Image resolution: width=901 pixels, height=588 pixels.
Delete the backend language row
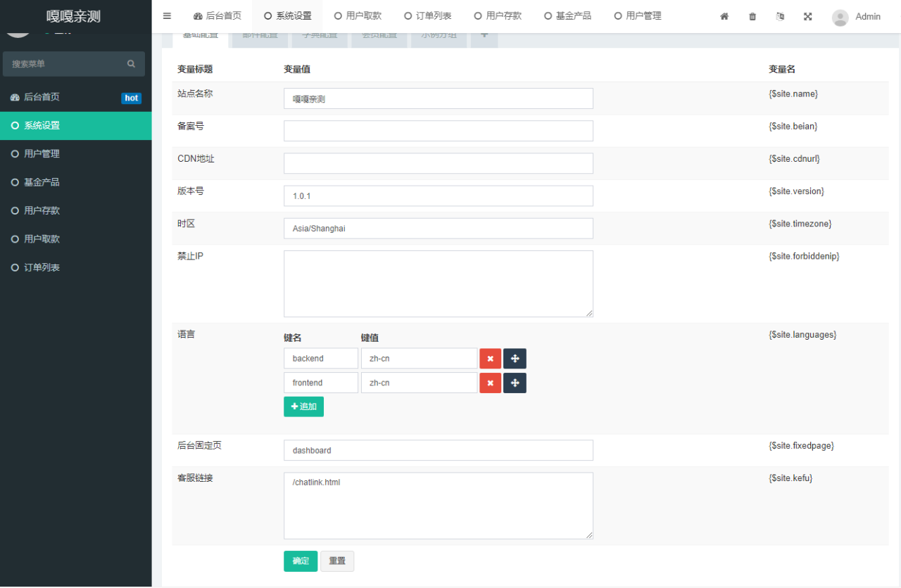[x=490, y=359]
